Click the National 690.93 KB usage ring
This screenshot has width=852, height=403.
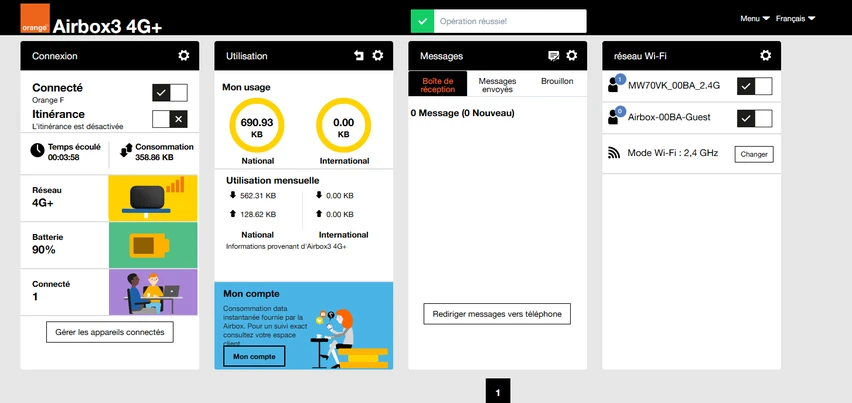click(256, 126)
